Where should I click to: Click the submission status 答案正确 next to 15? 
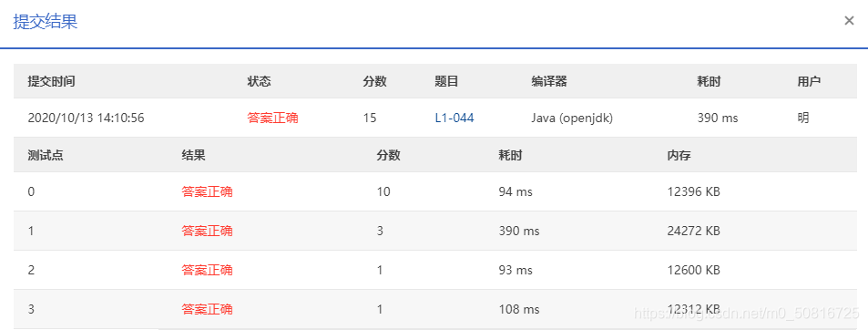click(273, 118)
